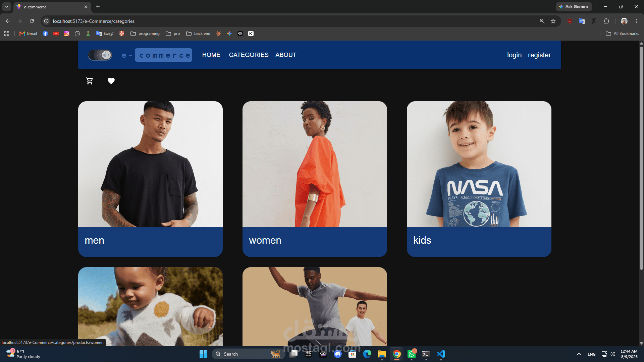Open the Gmail bookmark

pos(28,34)
